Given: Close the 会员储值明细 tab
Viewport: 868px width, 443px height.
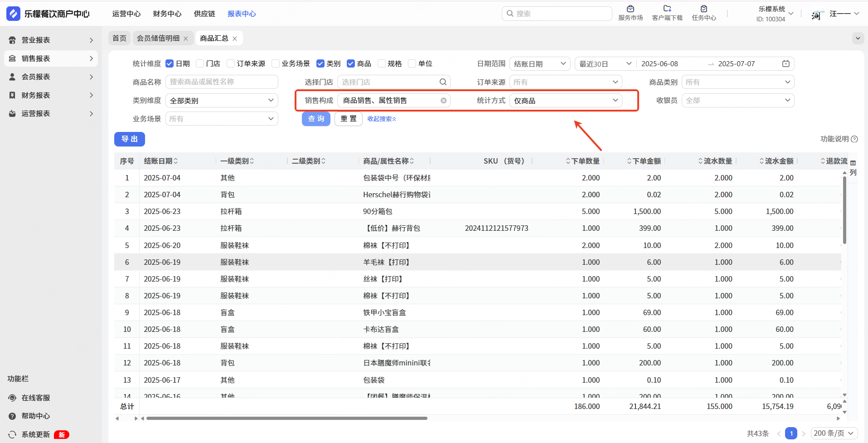Looking at the screenshot, I should click(x=186, y=39).
